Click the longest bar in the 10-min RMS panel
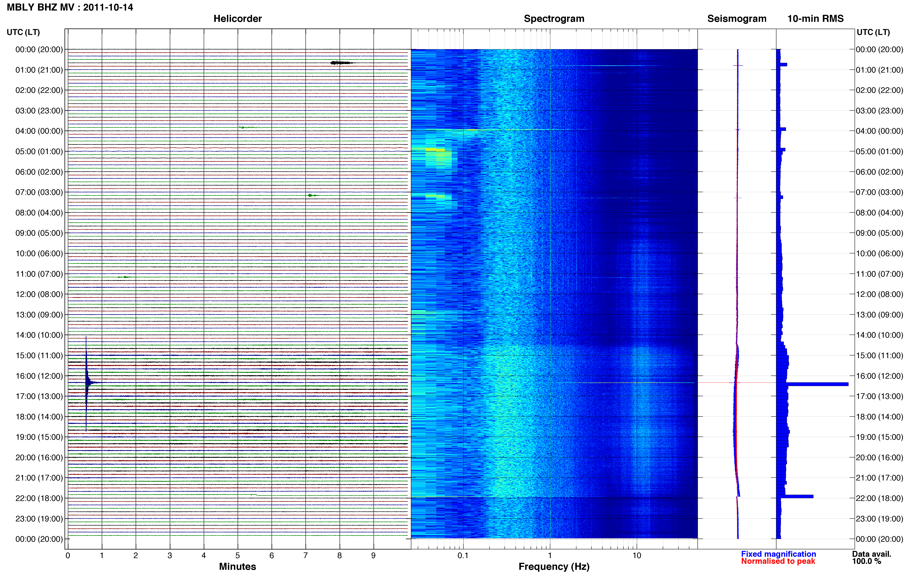The image size is (924, 578). 812,384
